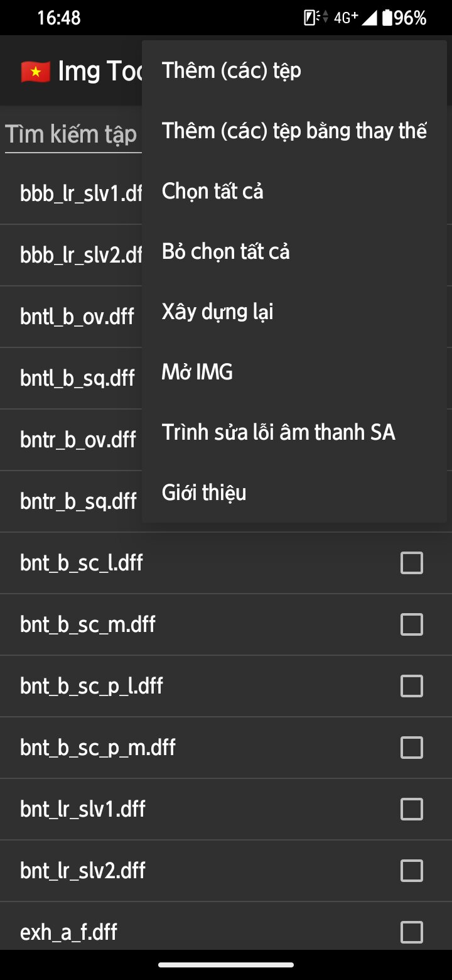Image resolution: width=452 pixels, height=980 pixels.
Task: Select 'Thêm (các) tệp' menu option
Action: coord(231,70)
